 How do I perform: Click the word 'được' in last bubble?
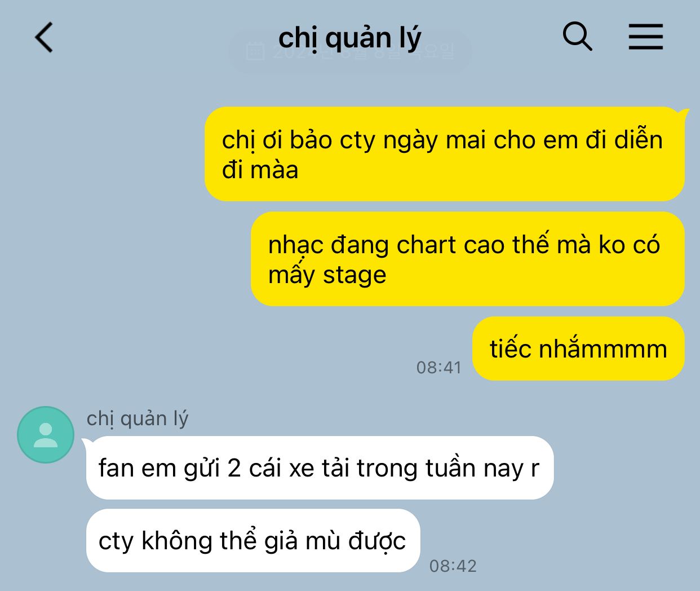pyautogui.click(x=377, y=541)
